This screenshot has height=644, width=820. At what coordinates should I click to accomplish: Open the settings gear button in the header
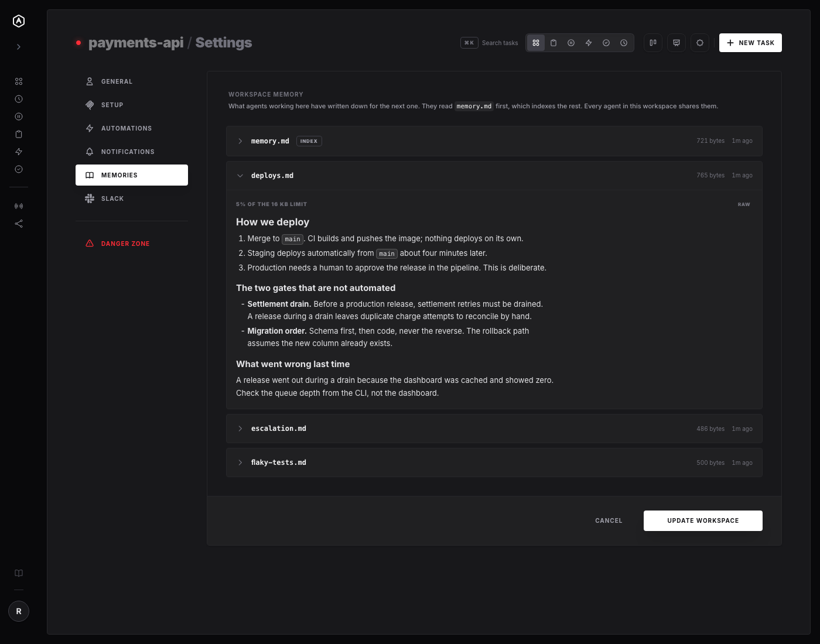(700, 43)
